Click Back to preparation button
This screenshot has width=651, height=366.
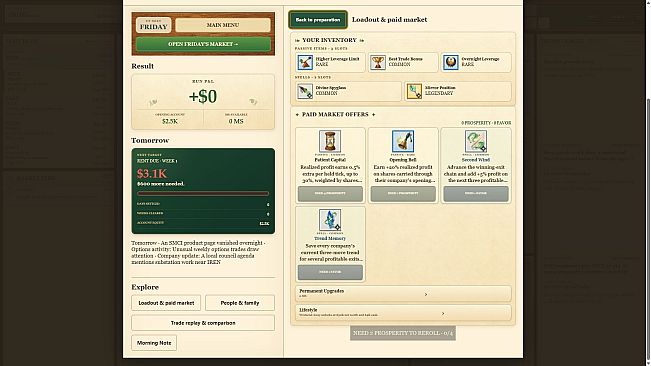(318, 20)
